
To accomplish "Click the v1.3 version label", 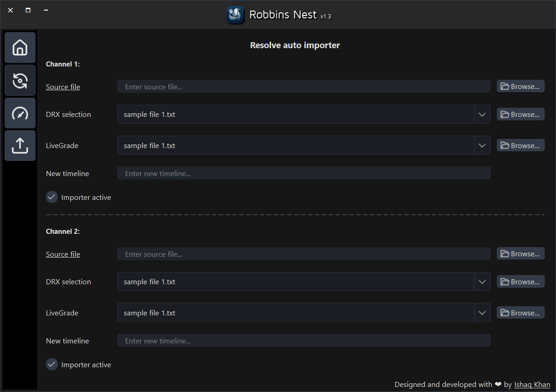I will click(326, 17).
